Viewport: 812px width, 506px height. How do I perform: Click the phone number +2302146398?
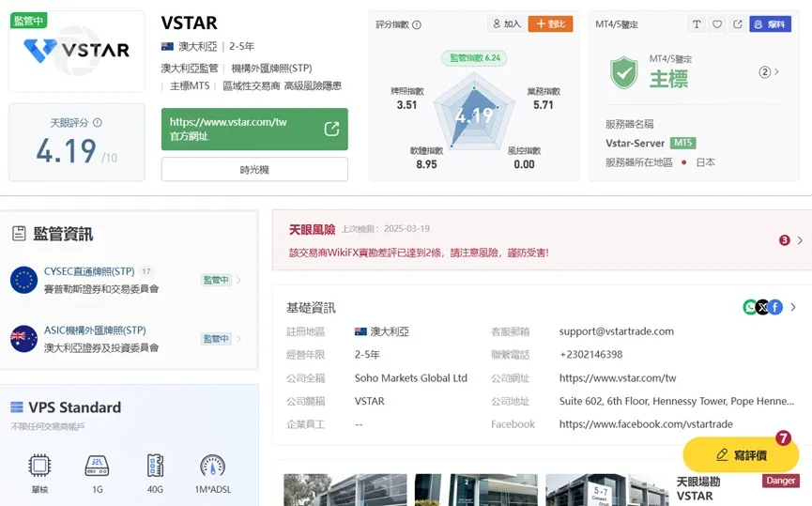coord(590,354)
